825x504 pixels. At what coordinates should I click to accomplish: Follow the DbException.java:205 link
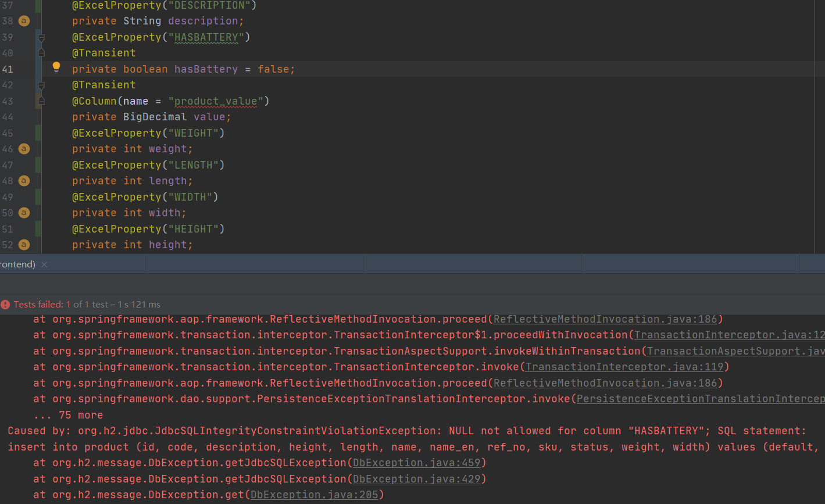314,495
